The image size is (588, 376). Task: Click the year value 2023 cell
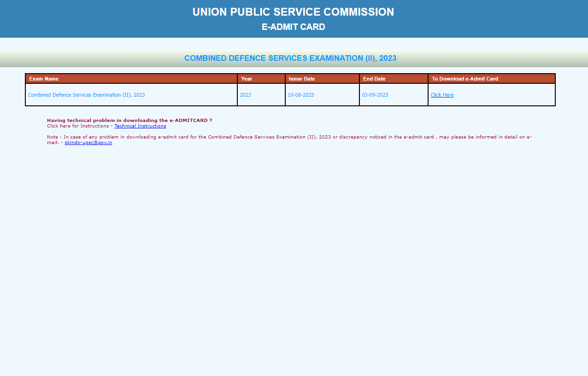(246, 95)
